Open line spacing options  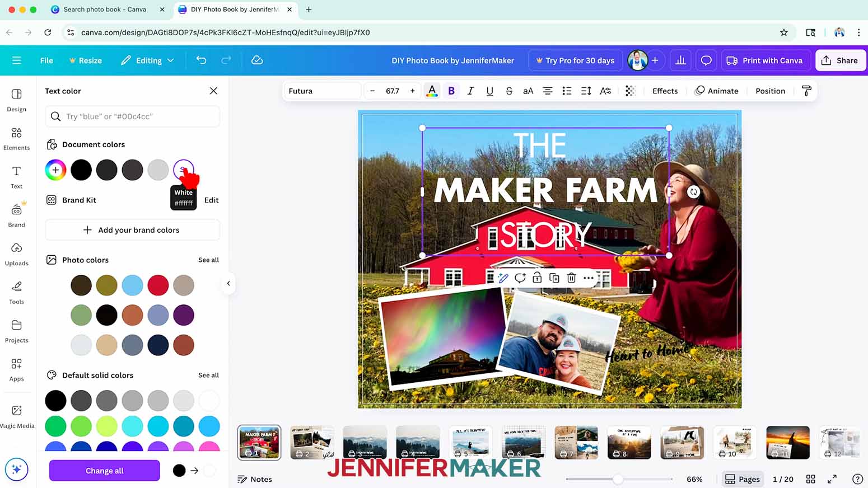click(586, 91)
